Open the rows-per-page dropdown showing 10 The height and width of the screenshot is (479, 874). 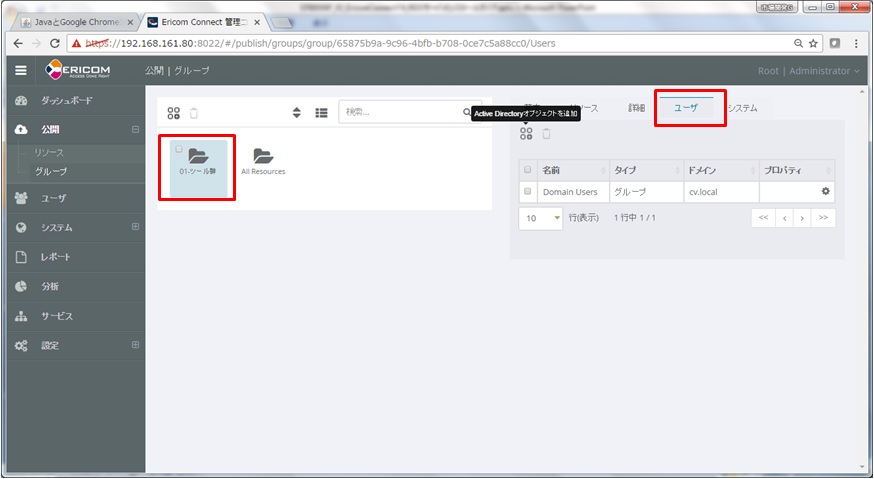[x=541, y=218]
